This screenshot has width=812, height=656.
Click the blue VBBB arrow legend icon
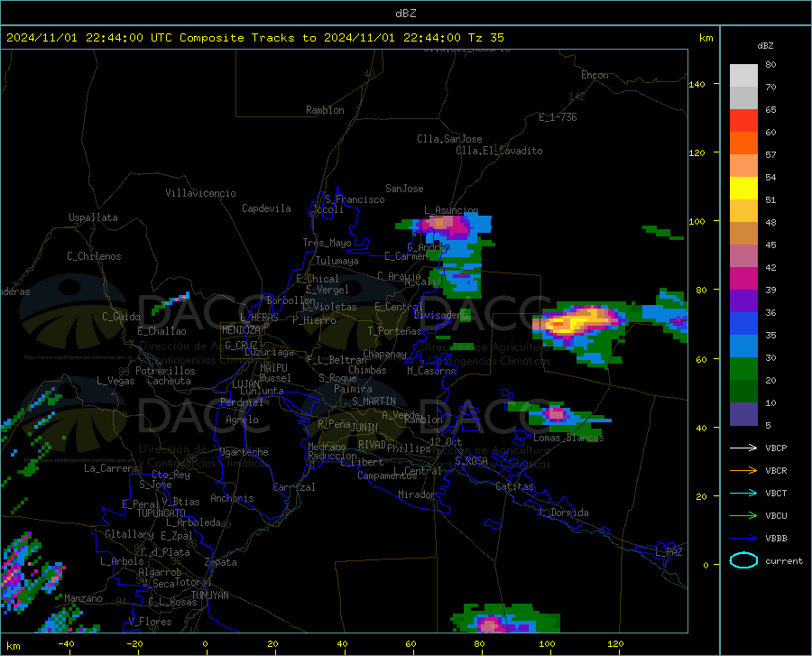pos(743,539)
